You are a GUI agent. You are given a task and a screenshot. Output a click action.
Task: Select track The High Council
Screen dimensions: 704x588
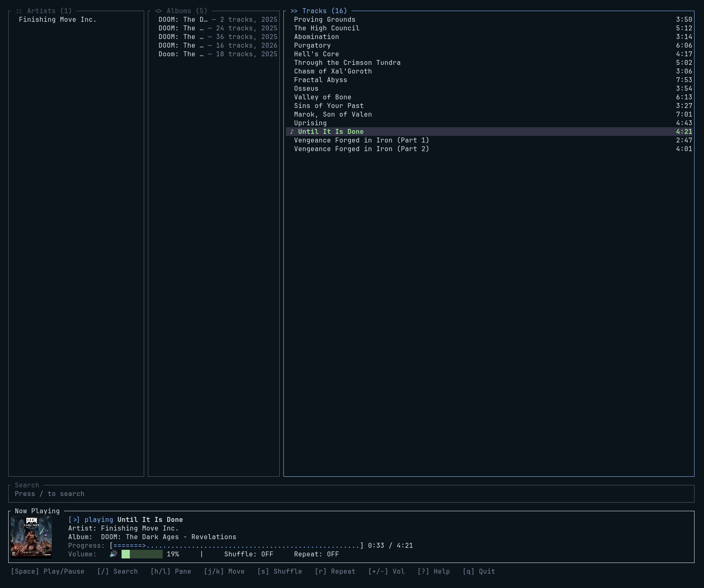489,28
